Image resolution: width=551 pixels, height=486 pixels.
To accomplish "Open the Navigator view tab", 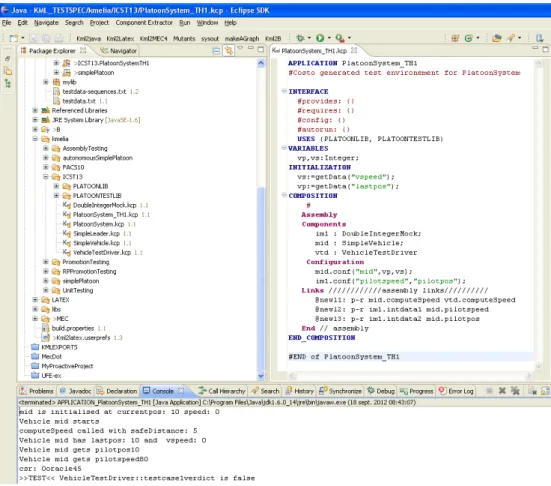I will [x=119, y=51].
